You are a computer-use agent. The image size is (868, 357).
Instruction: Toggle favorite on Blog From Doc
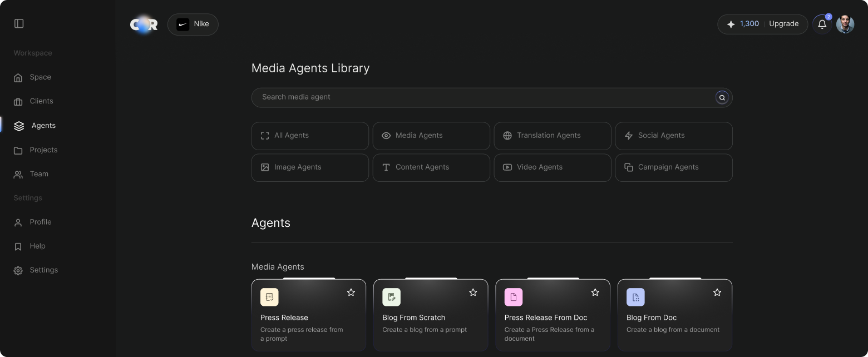[717, 292]
